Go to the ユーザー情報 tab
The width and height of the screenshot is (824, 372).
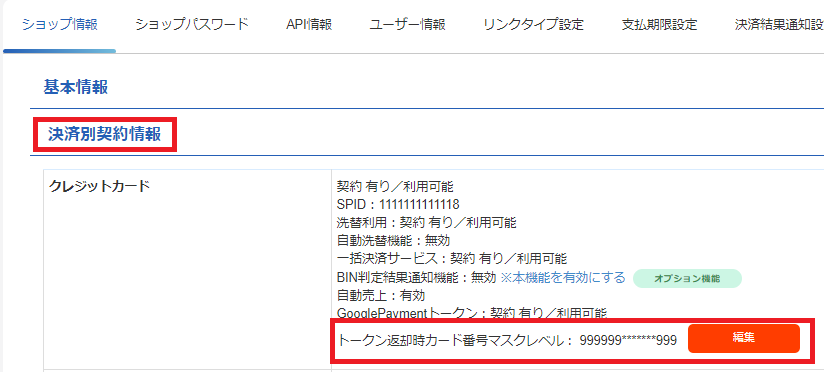point(407,25)
